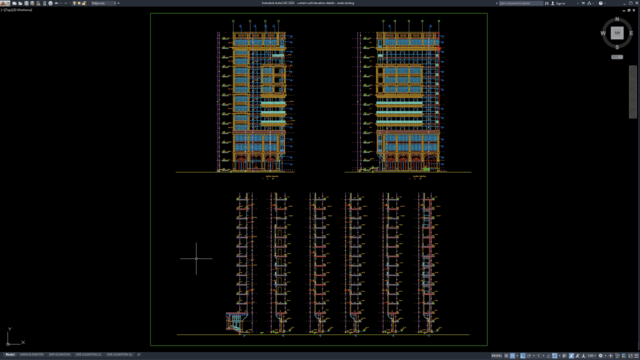Add a new layout with plus tab

click(x=139, y=355)
